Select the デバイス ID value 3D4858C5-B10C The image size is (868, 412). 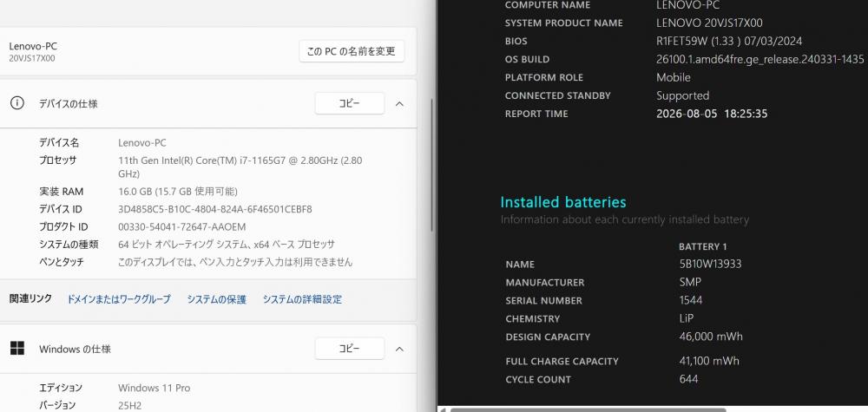[x=214, y=209]
